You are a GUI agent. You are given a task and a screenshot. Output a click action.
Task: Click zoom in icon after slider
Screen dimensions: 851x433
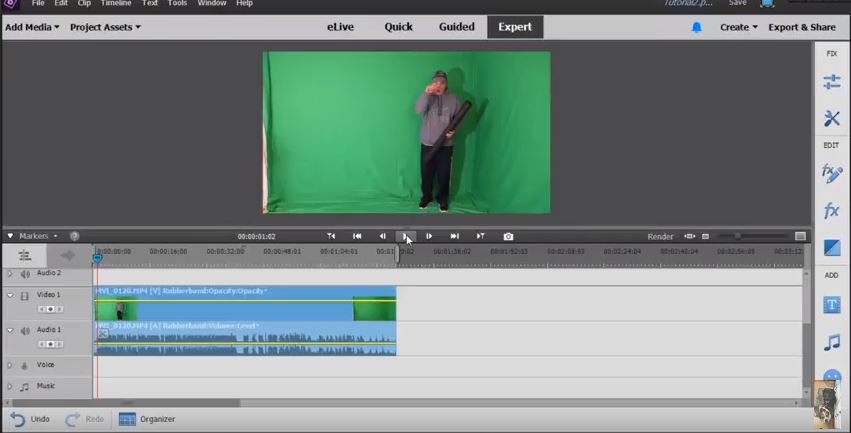pos(800,236)
